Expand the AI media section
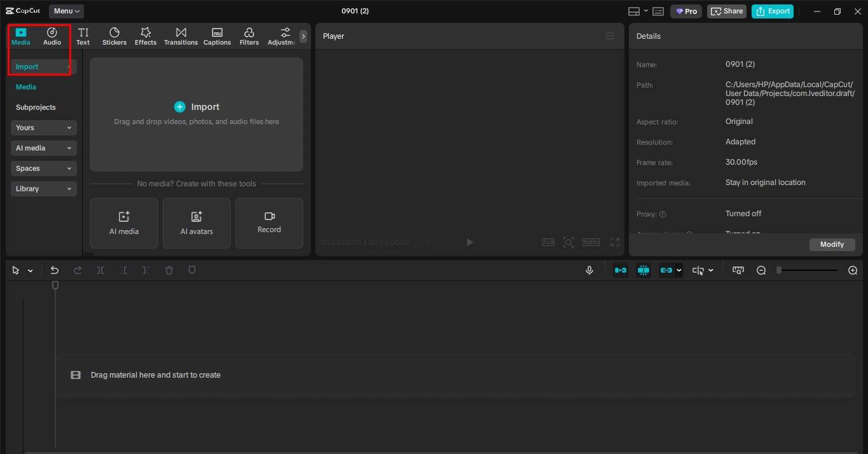This screenshot has width=868, height=454. pyautogui.click(x=43, y=148)
